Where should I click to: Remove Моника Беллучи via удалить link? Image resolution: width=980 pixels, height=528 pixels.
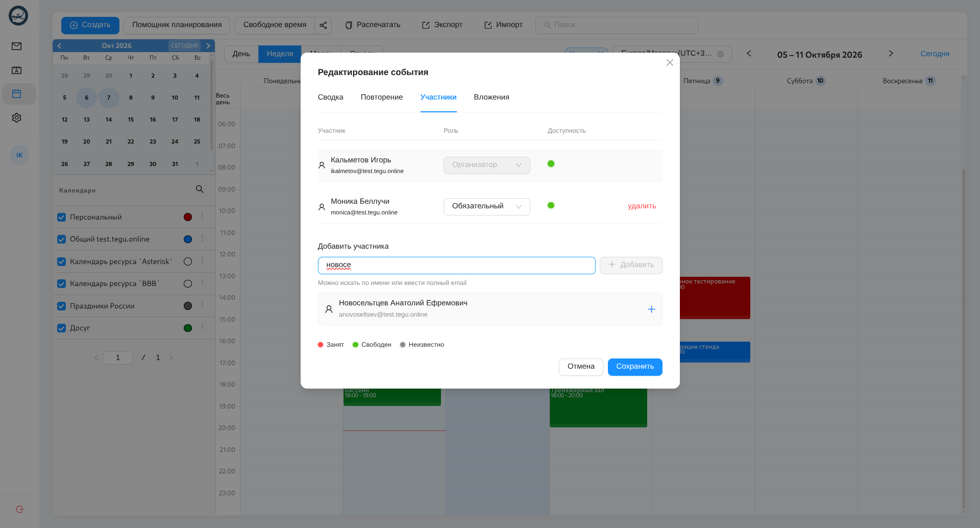(642, 206)
